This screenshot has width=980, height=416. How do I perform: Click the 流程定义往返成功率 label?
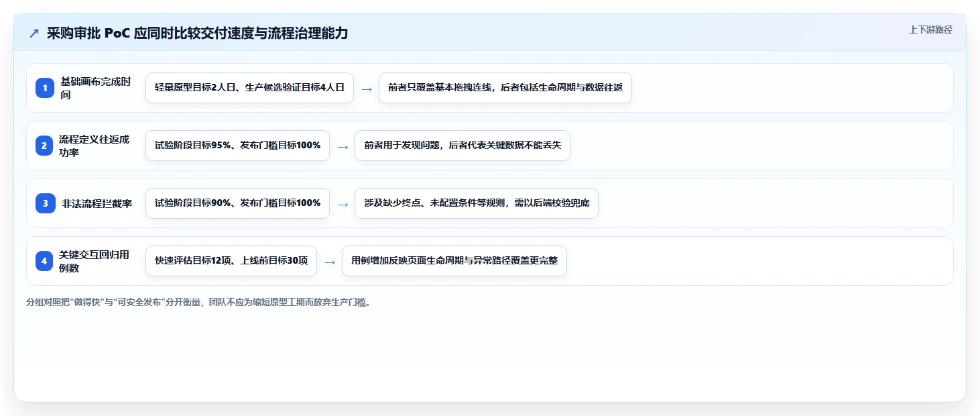94,146
